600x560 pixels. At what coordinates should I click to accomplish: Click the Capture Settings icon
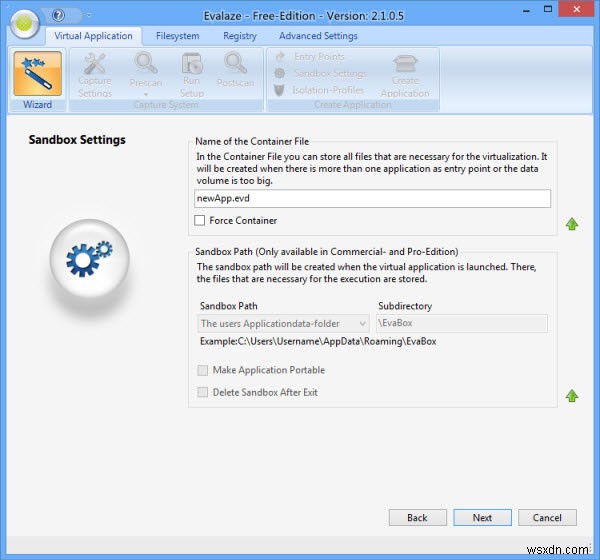click(95, 64)
